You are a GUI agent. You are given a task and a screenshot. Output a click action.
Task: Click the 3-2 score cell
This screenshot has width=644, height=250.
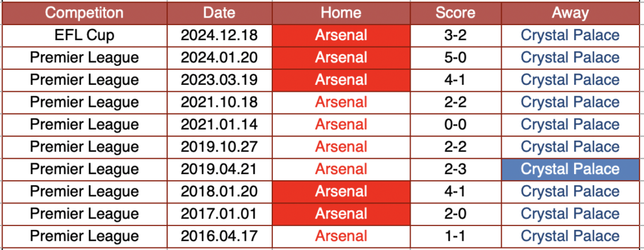click(x=455, y=36)
